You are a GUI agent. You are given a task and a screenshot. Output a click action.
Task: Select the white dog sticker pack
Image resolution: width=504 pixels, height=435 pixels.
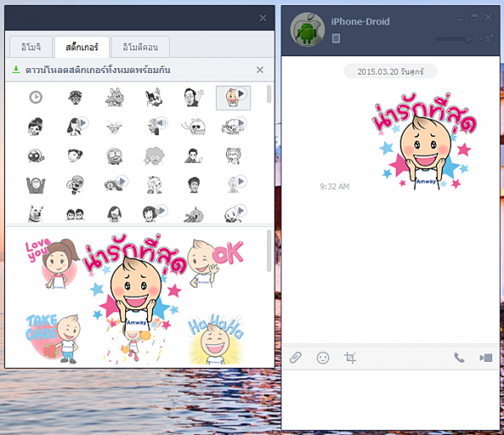click(35, 213)
